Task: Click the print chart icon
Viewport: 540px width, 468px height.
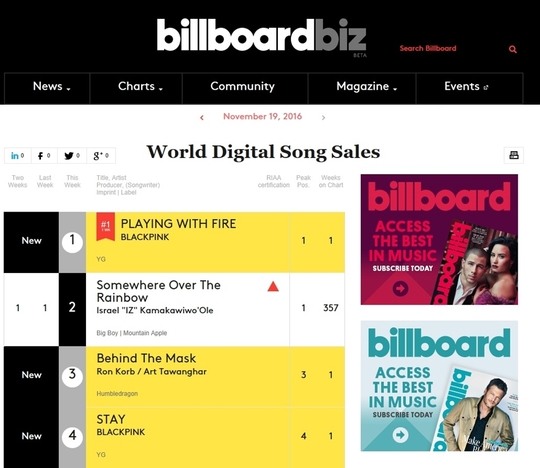Action: point(514,155)
